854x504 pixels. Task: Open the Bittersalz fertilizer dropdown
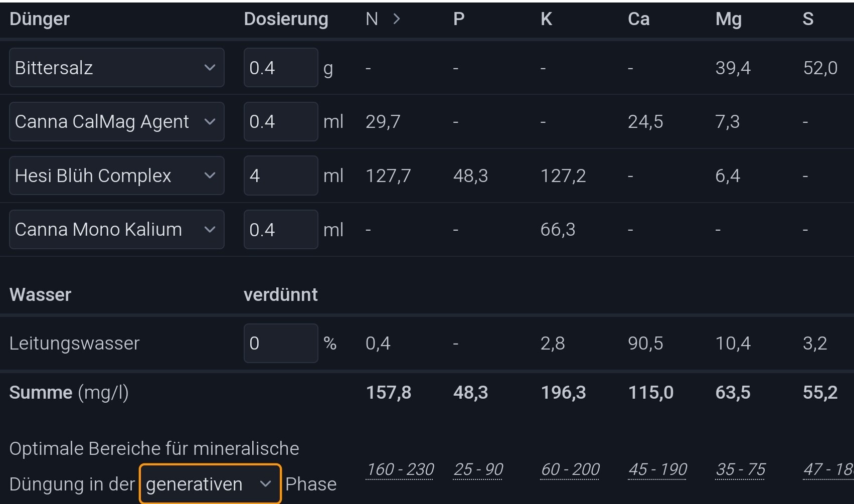(116, 68)
